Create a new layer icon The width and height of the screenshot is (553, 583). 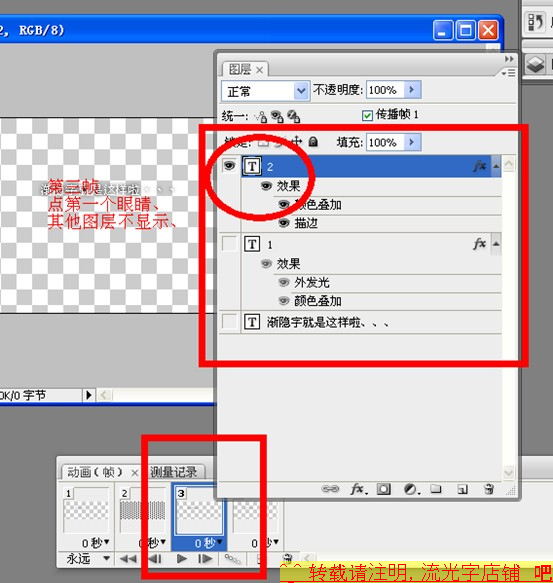point(462,489)
